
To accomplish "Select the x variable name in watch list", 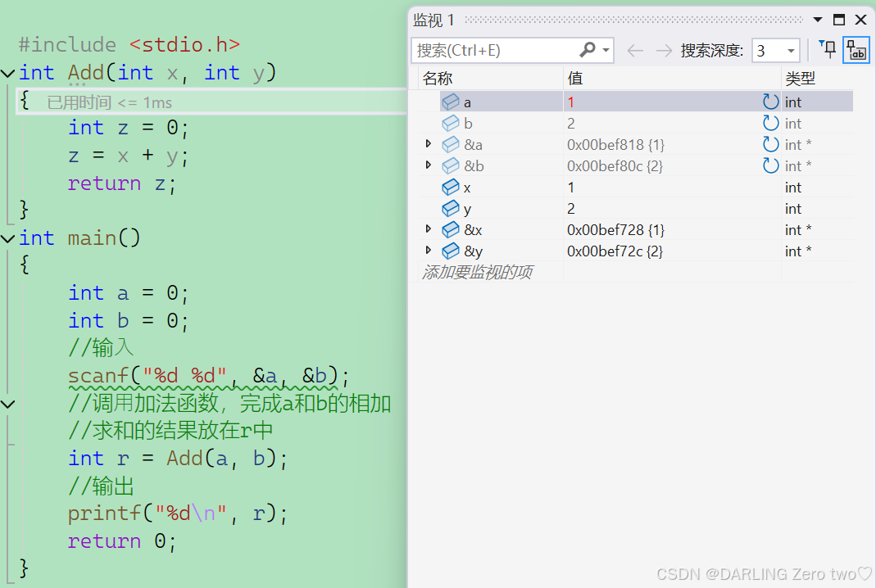I will [467, 188].
